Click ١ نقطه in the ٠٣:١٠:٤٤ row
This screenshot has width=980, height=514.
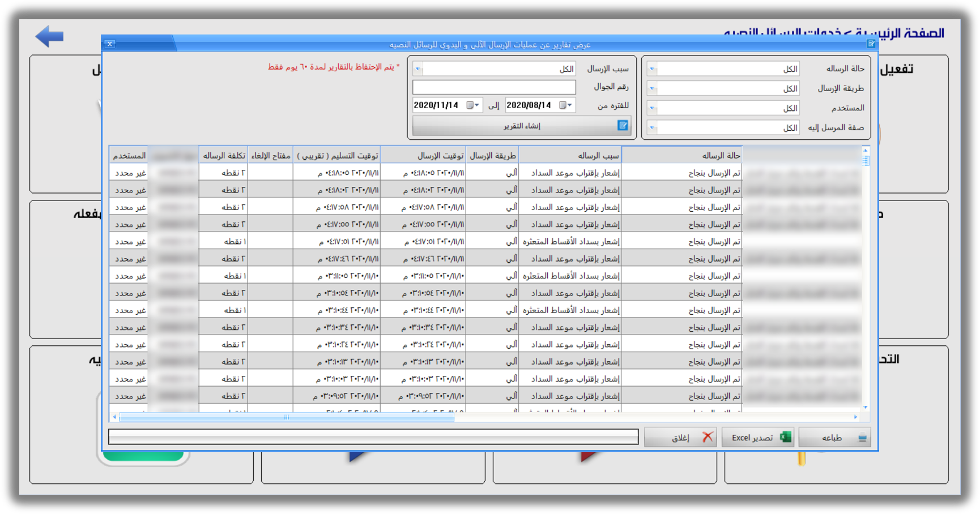pyautogui.click(x=224, y=310)
